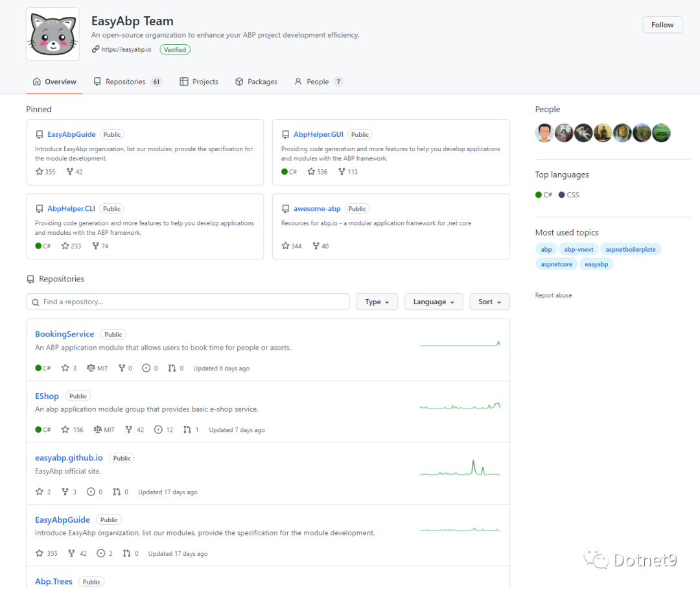This screenshot has height=589, width=700.
Task: Switch to the Overview tab
Action: 54,82
